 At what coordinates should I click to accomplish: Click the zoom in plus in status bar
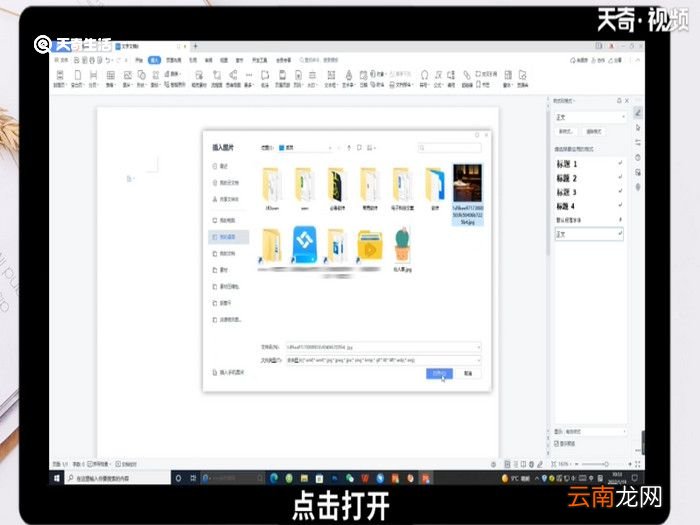coord(630,464)
